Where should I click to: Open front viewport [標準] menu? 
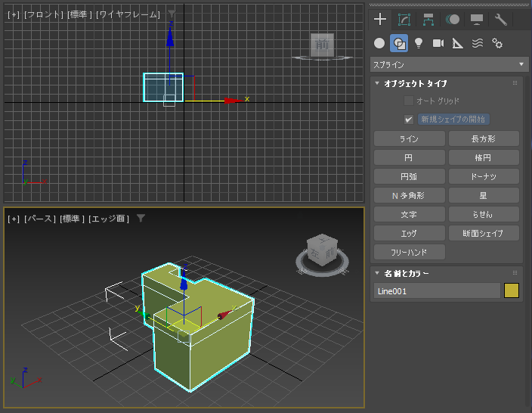(80, 14)
